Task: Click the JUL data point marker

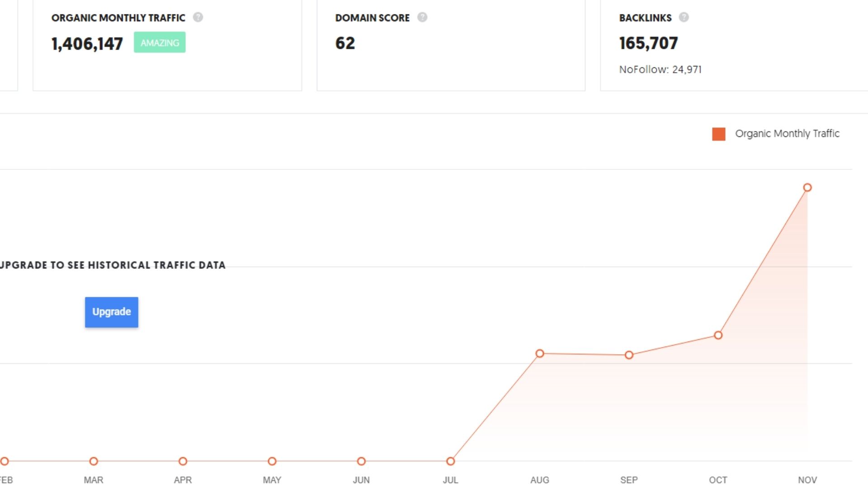Action: point(450,461)
